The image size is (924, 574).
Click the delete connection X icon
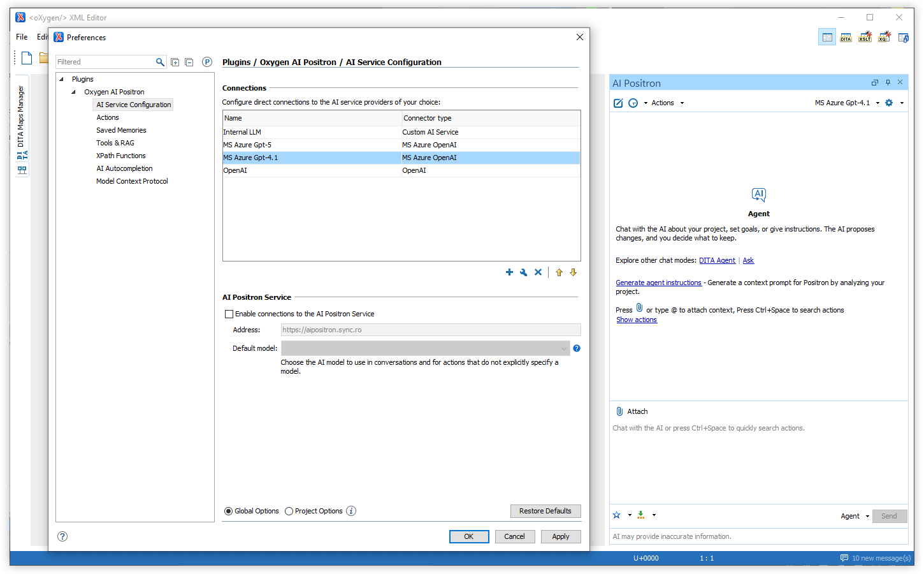click(x=538, y=272)
